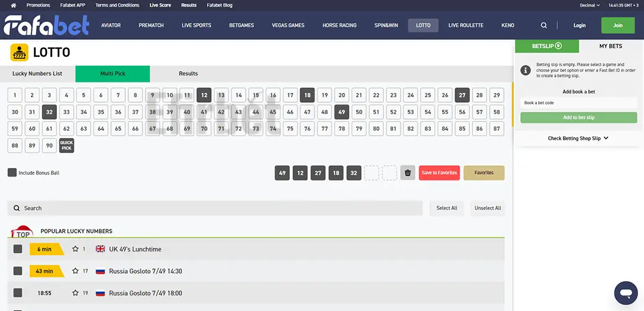Click Save to Favorites button
644x311 pixels.
click(439, 173)
